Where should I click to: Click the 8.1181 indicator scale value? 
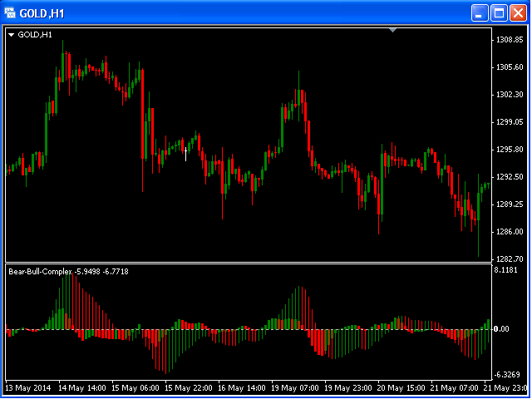(506, 270)
